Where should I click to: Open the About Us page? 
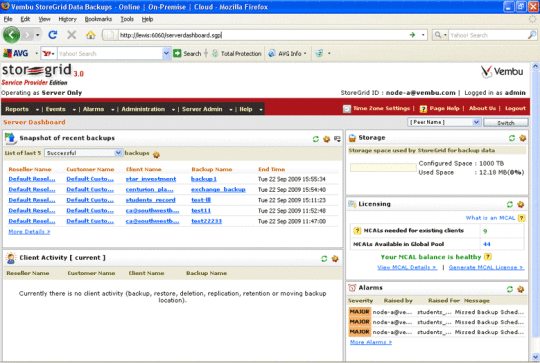point(482,108)
